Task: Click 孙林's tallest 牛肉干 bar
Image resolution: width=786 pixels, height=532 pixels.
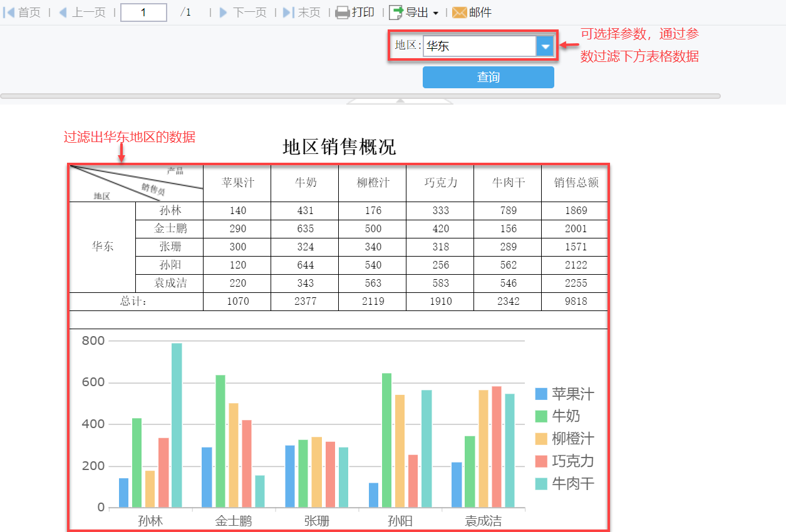Action: [x=177, y=426]
